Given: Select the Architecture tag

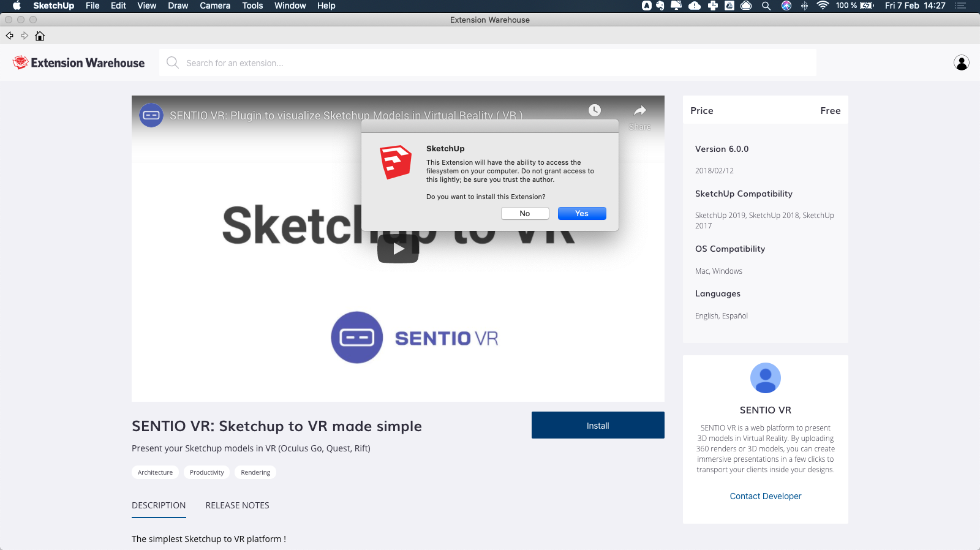Looking at the screenshot, I should 155,472.
